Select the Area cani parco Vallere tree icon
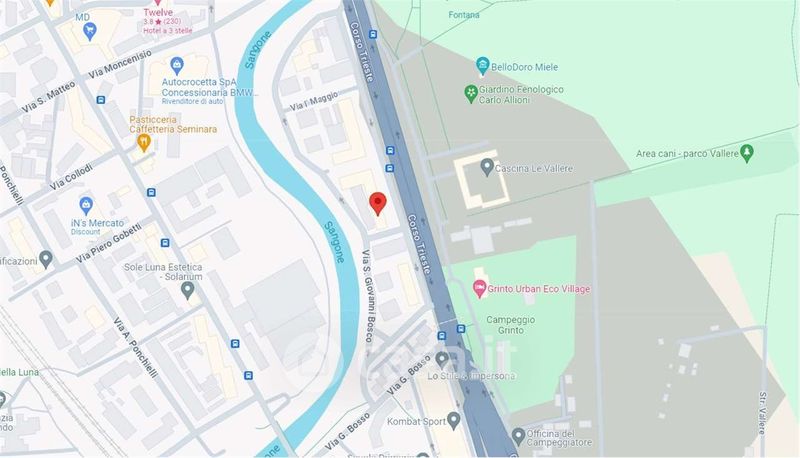 coord(746,153)
